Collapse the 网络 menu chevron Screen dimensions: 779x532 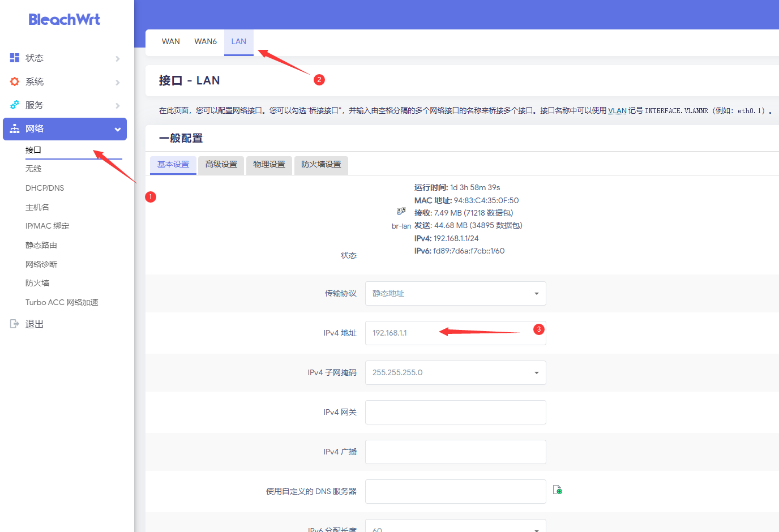(x=118, y=130)
